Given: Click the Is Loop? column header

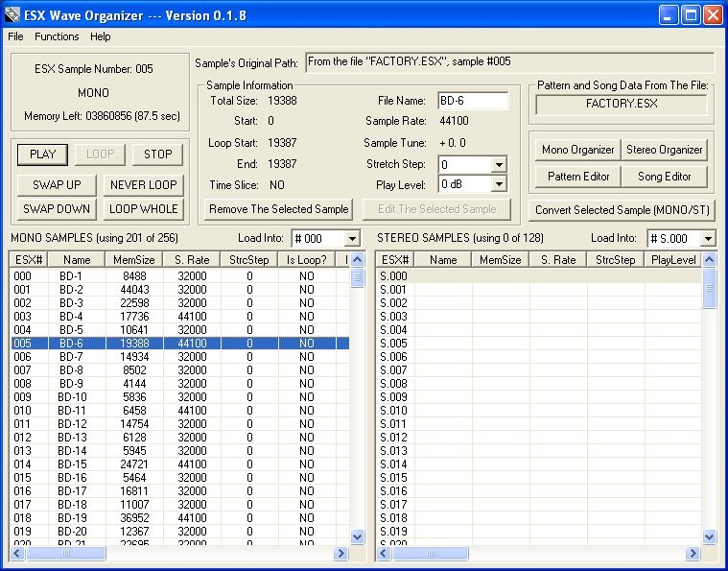Looking at the screenshot, I should click(x=306, y=260).
